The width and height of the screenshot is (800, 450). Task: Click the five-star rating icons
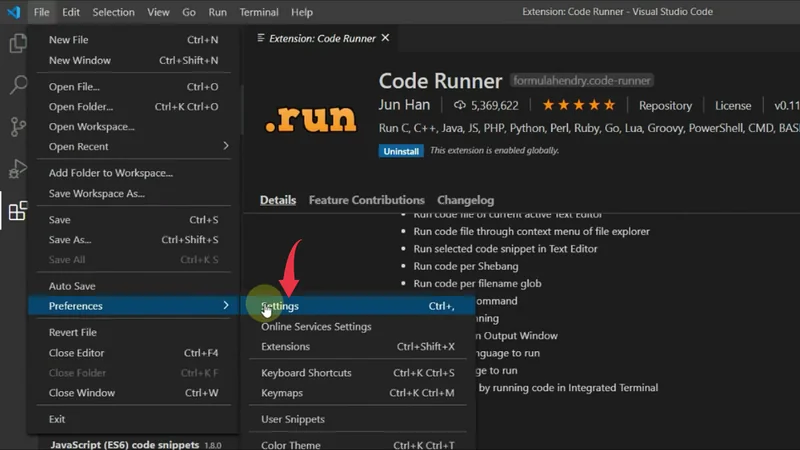click(x=579, y=105)
